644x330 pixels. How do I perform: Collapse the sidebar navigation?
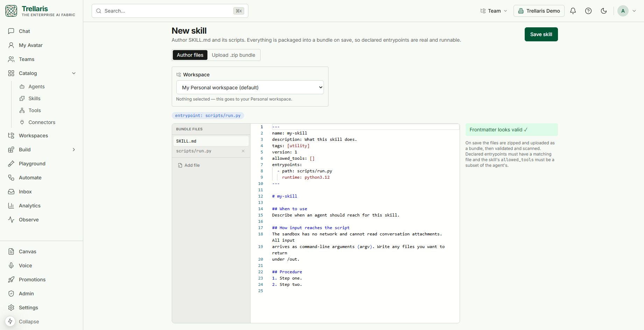point(29,322)
